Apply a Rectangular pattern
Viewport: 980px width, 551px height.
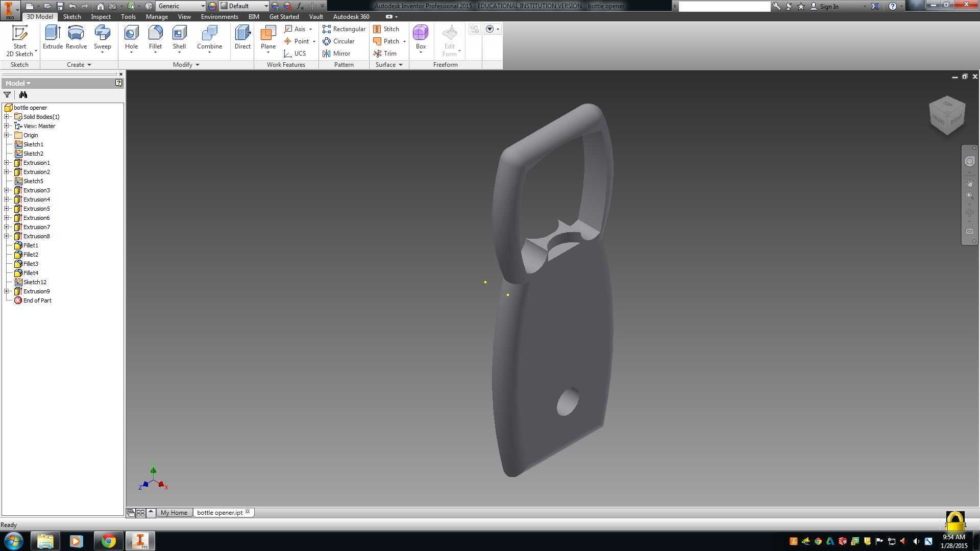[x=344, y=29]
